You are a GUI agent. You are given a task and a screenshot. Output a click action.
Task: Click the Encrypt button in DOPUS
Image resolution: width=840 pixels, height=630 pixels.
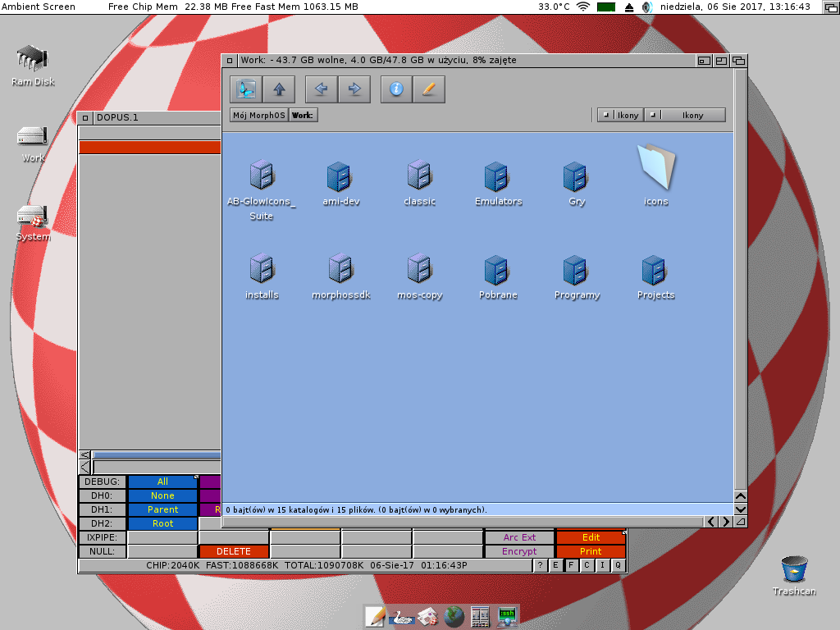pyautogui.click(x=519, y=551)
